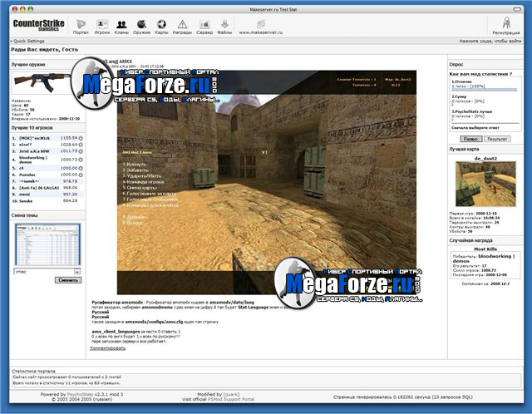The height and width of the screenshot is (414, 532).
Task: Open player n1ce!?'s profile
Action: tap(26, 145)
